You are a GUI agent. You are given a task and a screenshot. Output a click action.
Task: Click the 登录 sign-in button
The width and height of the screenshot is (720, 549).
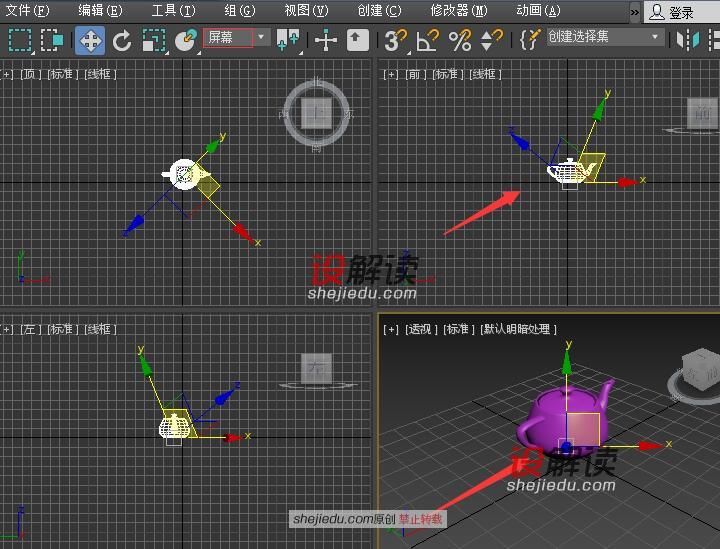tap(681, 12)
